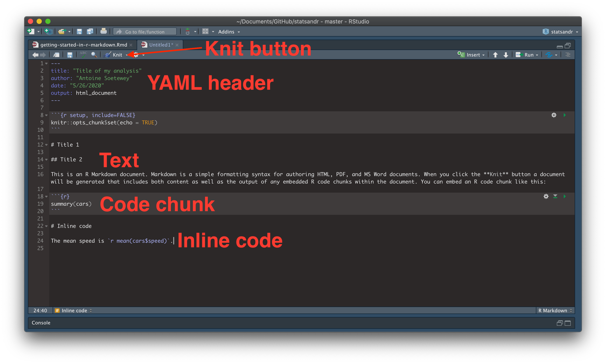Click the statsandr project selector
This screenshot has height=364, width=606.
[561, 31]
